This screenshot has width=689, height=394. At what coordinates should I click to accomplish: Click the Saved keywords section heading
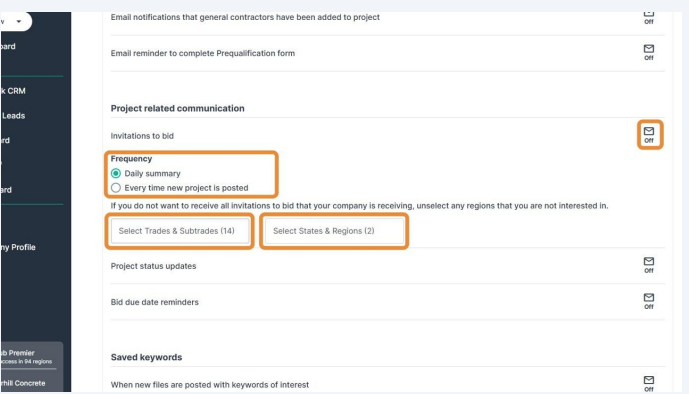click(x=146, y=357)
